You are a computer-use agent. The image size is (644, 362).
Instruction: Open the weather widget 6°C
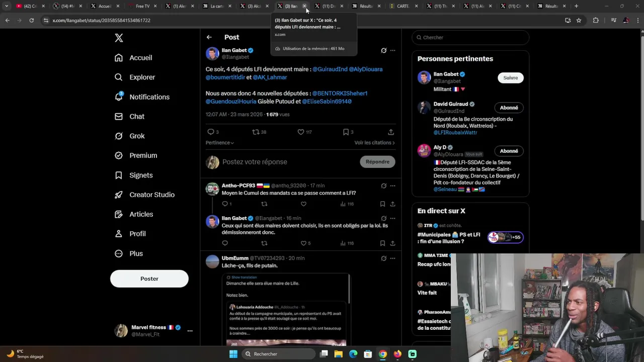pos(25,354)
